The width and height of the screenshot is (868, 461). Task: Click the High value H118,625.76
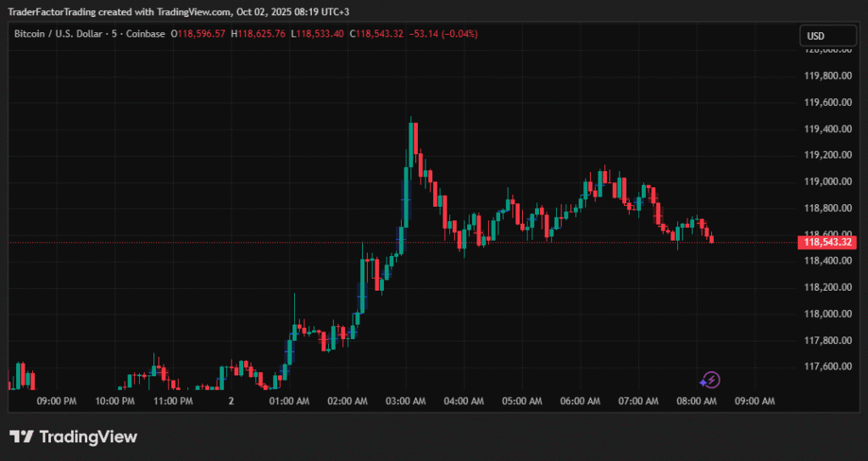point(258,34)
